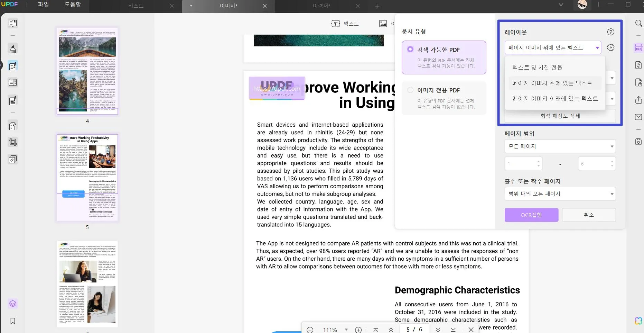Select the Comment highlighter tool in left sidebar

pyautogui.click(x=13, y=49)
